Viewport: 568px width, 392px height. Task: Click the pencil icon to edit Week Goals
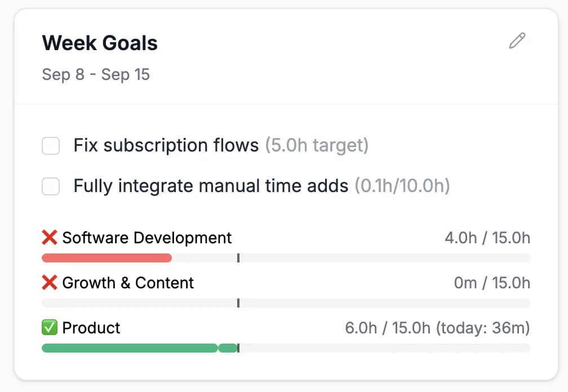(517, 41)
